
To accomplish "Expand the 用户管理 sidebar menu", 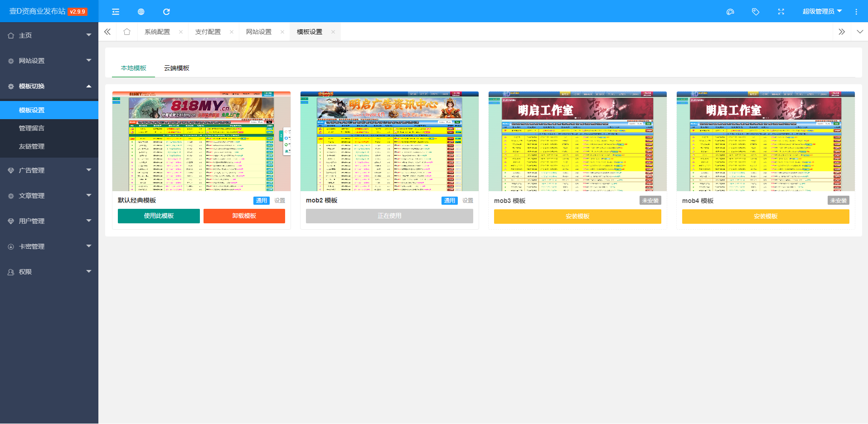I will click(49, 221).
